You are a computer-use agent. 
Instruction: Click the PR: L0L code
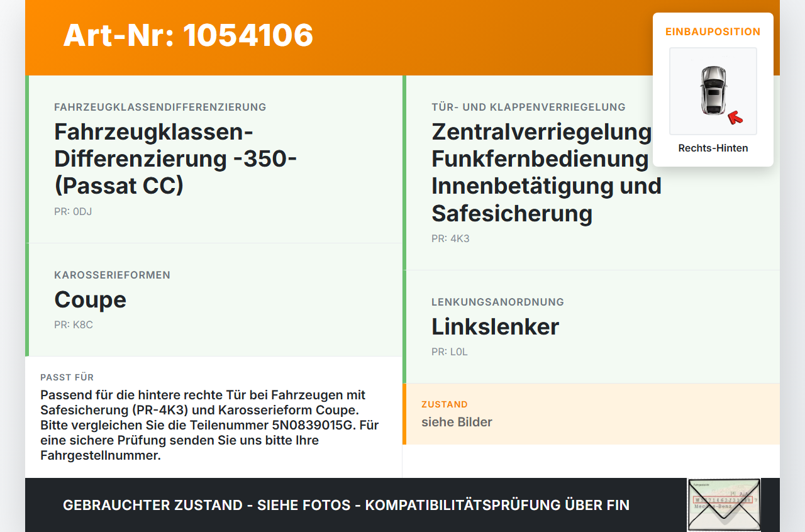(450, 352)
